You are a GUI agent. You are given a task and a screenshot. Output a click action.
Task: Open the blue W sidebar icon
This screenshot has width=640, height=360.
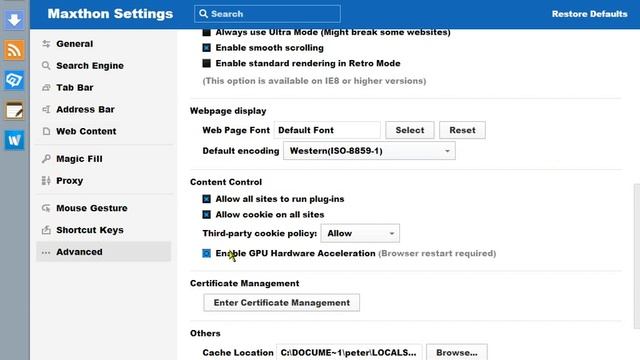click(14, 140)
